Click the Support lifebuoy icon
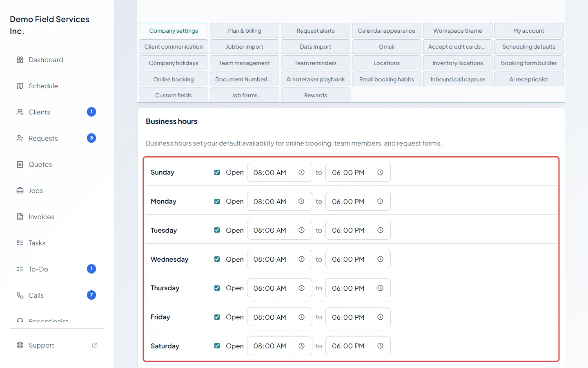This screenshot has width=588, height=368. [20, 345]
